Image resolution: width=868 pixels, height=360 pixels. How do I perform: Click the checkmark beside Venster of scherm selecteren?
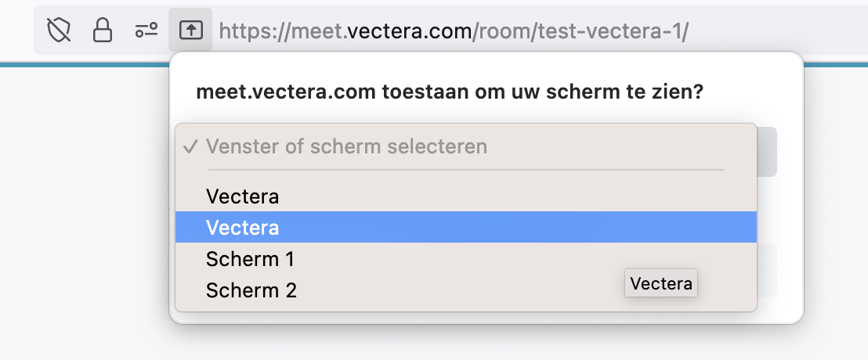pos(190,147)
